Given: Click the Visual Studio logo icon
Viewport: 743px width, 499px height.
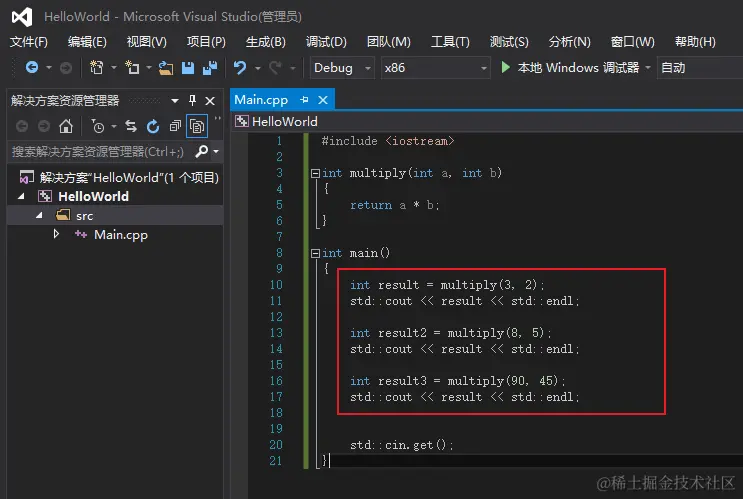Looking at the screenshot, I should [x=22, y=17].
